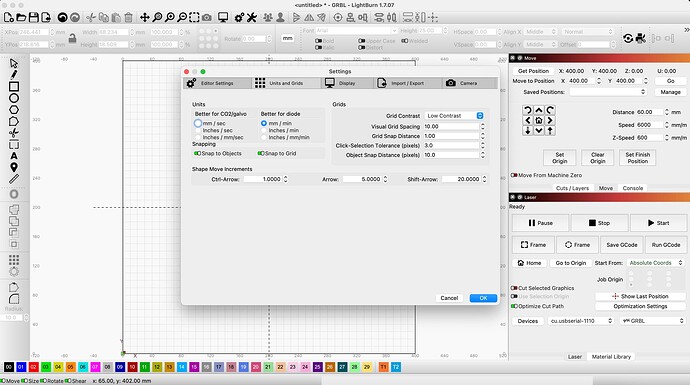
Task: Click the home jog button
Action: point(539,120)
